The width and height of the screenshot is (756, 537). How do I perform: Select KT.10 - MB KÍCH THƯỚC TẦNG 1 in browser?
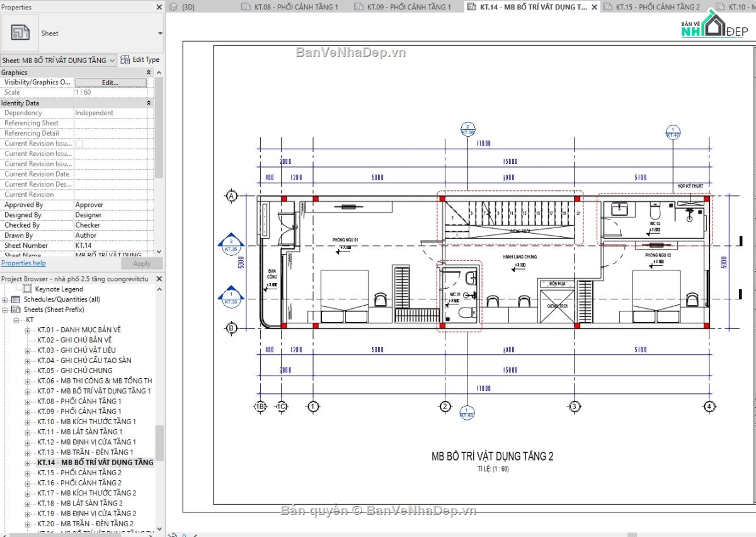[86, 422]
